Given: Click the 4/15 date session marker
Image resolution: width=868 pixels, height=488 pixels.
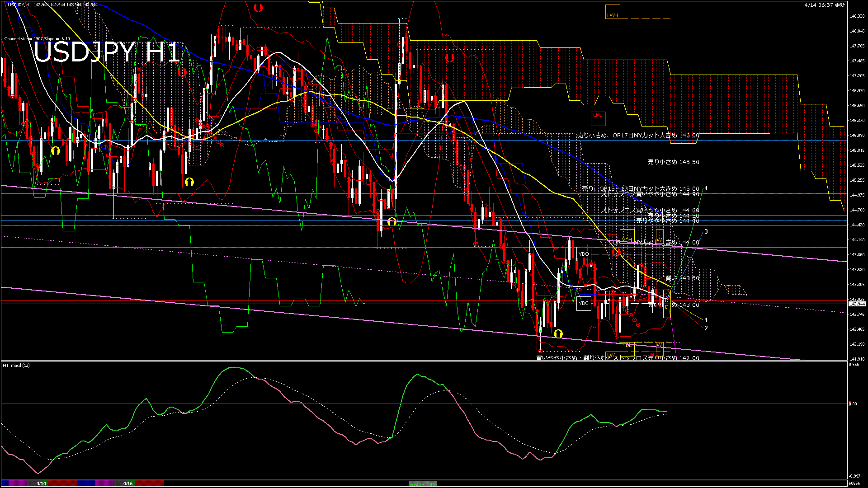Looking at the screenshot, I should pos(128,483).
